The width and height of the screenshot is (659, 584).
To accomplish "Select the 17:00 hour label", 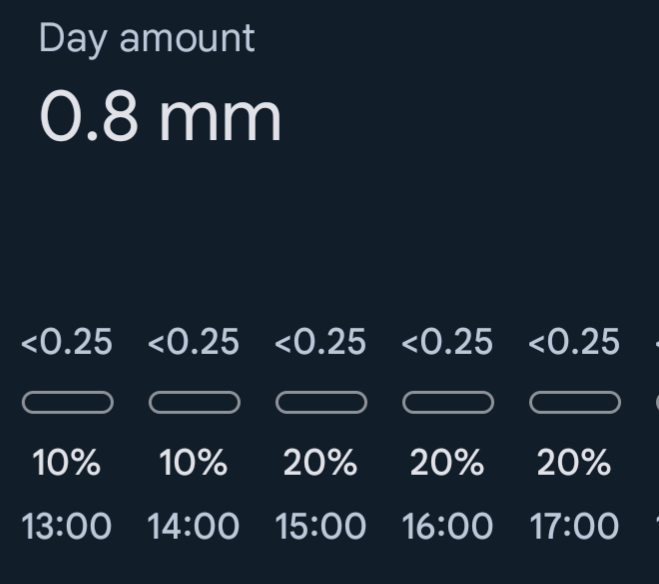I will point(574,526).
